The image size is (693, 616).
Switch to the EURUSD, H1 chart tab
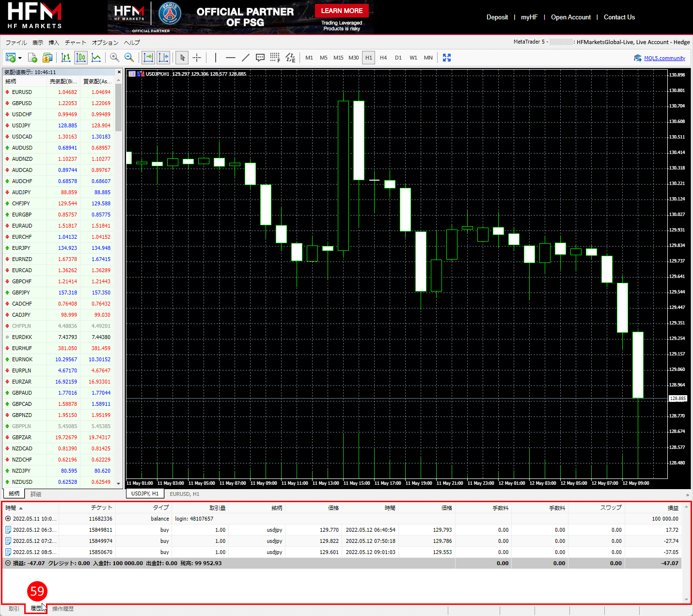[184, 494]
